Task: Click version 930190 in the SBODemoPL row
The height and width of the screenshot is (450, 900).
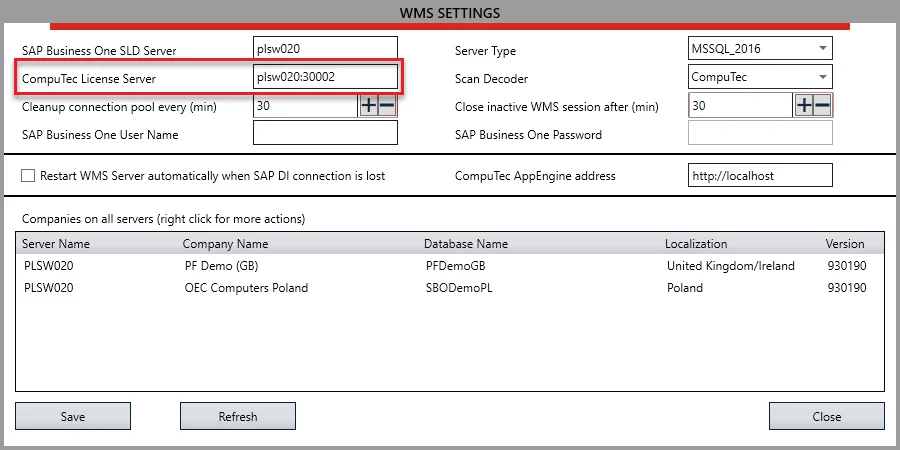Action: point(847,288)
